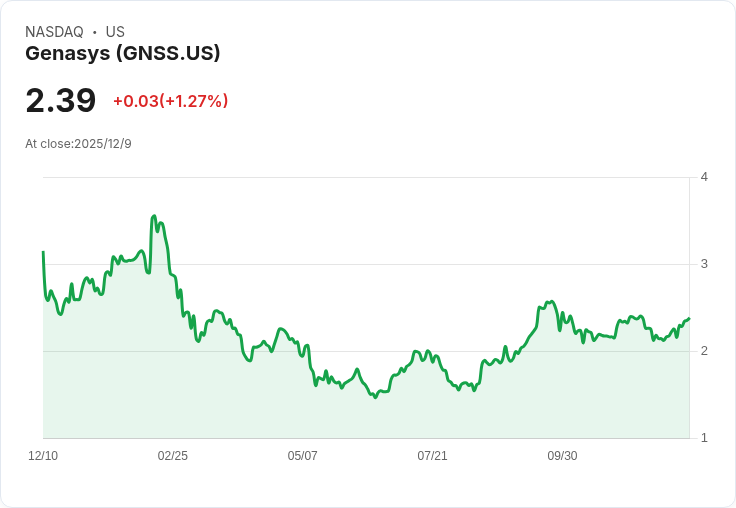The image size is (736, 508).
Task: Click the US country label beside NASDAQ
Action: (115, 32)
